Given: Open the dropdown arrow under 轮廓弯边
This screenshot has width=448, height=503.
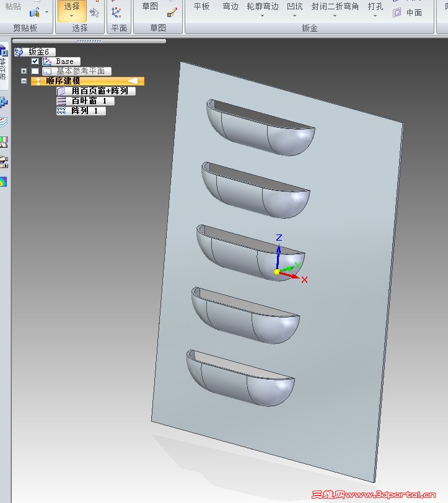Looking at the screenshot, I should coord(262,16).
